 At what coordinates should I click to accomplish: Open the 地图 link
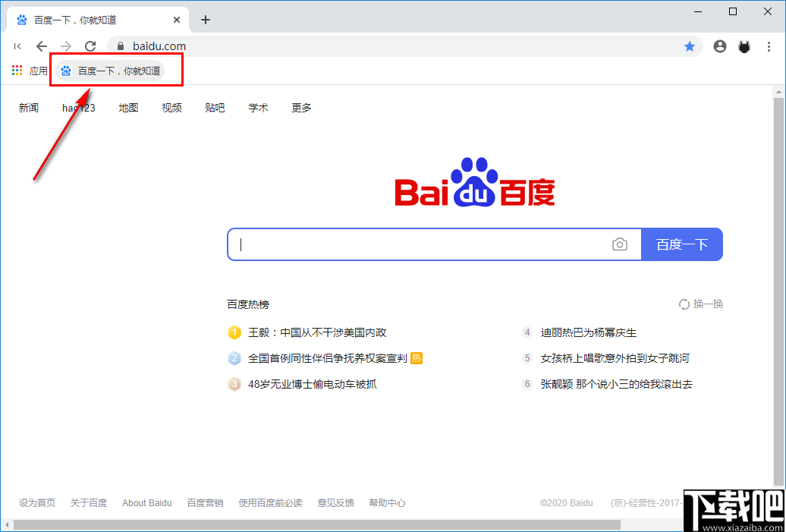click(128, 108)
